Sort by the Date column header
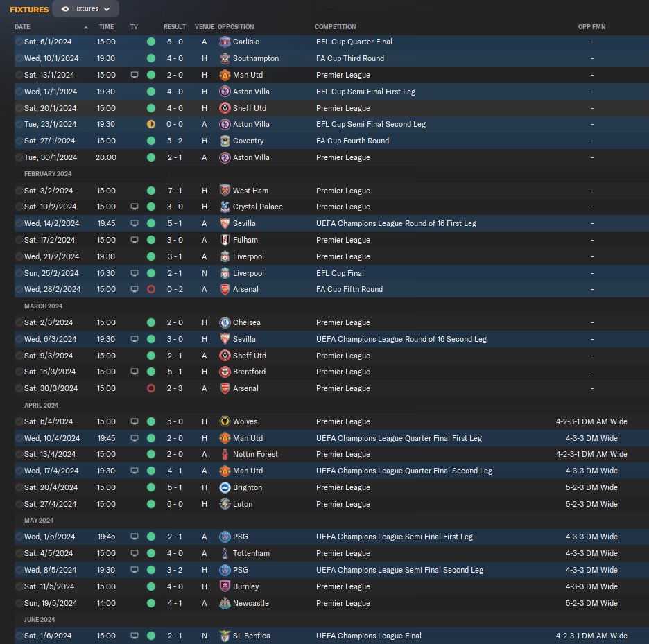The image size is (649, 644). click(x=22, y=27)
